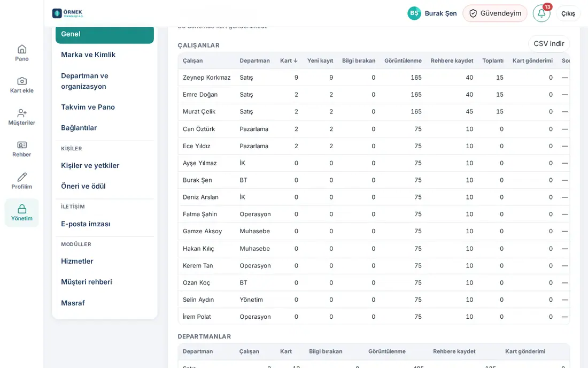Click İrem Polat employee name
This screenshot has width=588, height=368.
(197, 317)
